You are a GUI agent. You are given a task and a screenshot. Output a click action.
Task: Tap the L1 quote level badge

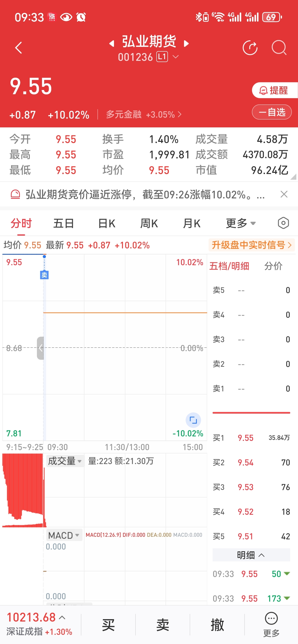tap(162, 57)
